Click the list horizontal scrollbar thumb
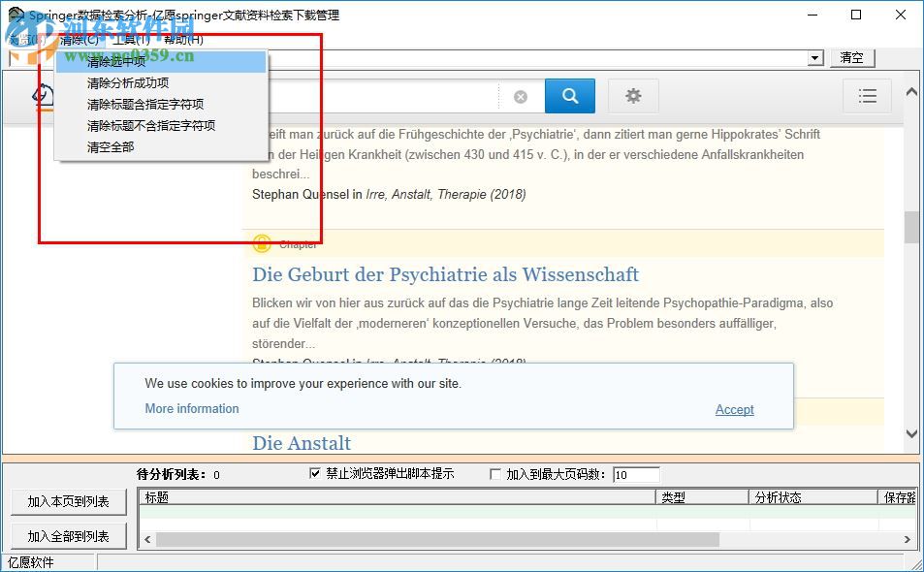Viewport: 924px width, 572px height. click(x=438, y=539)
